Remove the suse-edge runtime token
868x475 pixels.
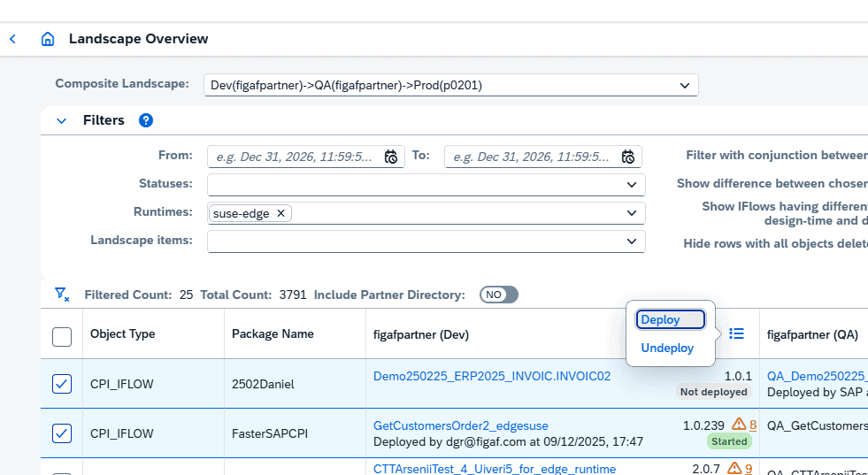(x=280, y=213)
